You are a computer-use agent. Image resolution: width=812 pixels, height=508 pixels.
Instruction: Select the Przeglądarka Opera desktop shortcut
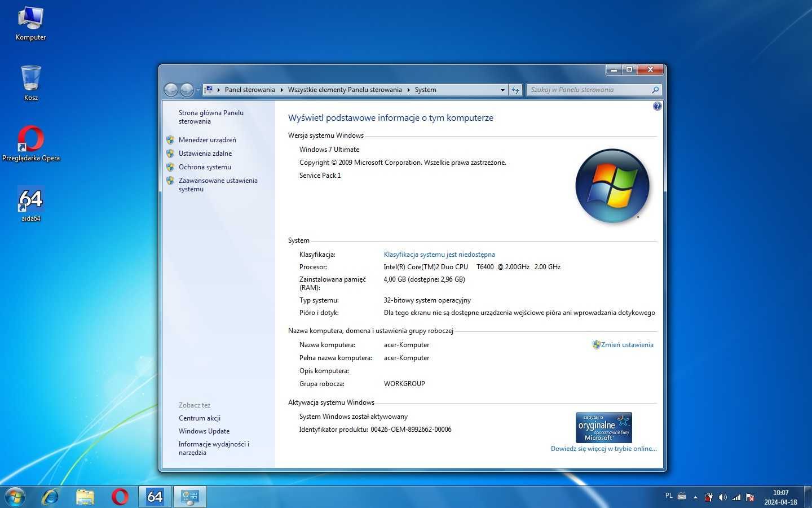tap(30, 144)
